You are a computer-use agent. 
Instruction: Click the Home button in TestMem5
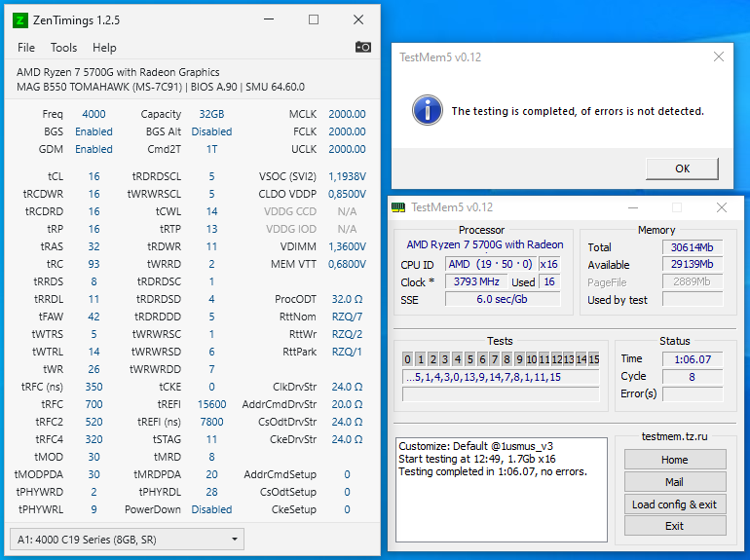(x=675, y=460)
